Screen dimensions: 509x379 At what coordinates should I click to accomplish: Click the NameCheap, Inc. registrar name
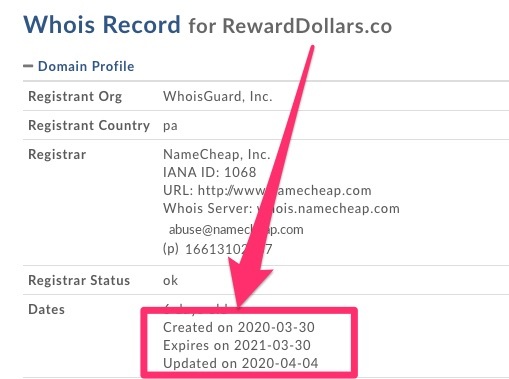217,154
